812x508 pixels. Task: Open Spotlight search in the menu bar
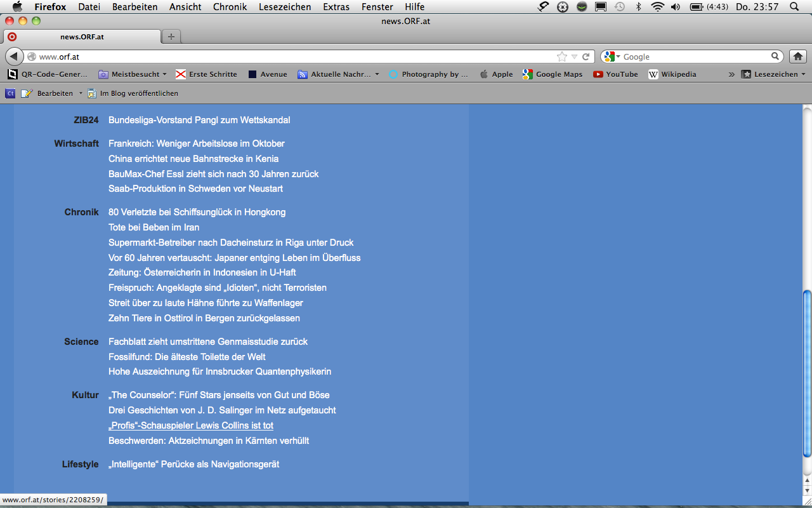coord(794,7)
